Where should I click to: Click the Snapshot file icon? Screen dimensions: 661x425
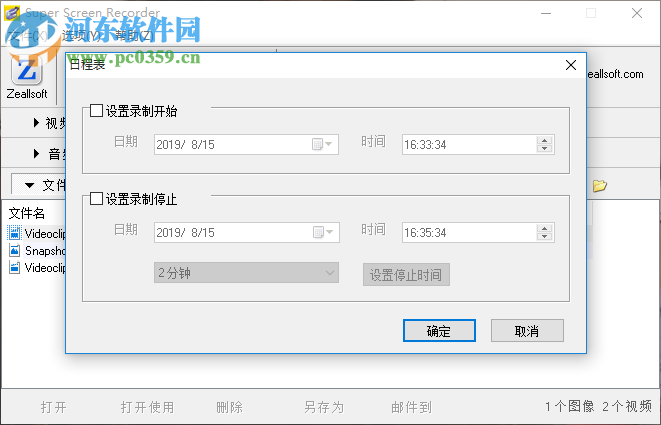pos(14,250)
